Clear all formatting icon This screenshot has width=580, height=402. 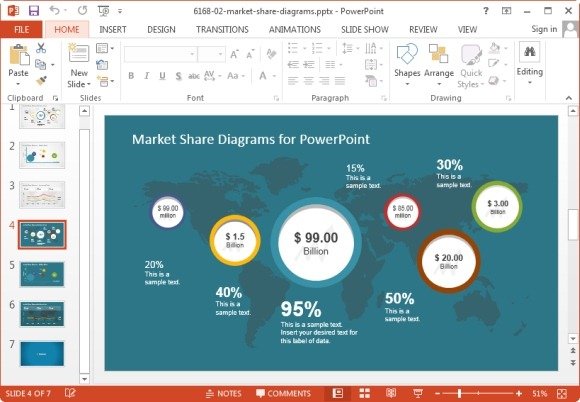tap(271, 54)
